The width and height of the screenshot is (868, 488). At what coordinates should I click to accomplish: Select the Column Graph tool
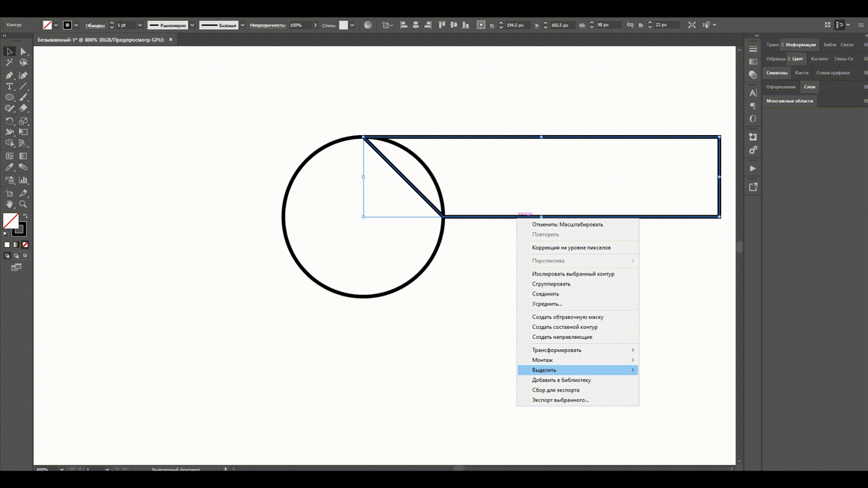click(23, 180)
